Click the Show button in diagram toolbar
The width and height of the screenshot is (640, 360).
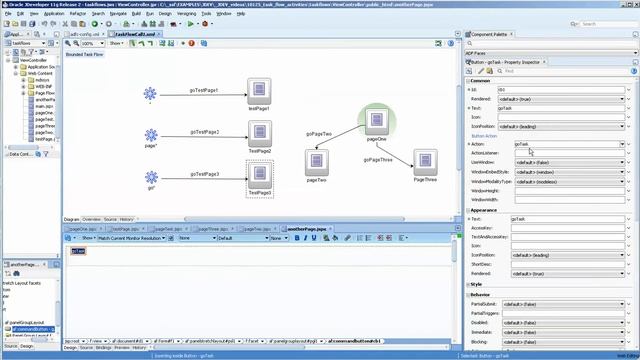coord(117,43)
